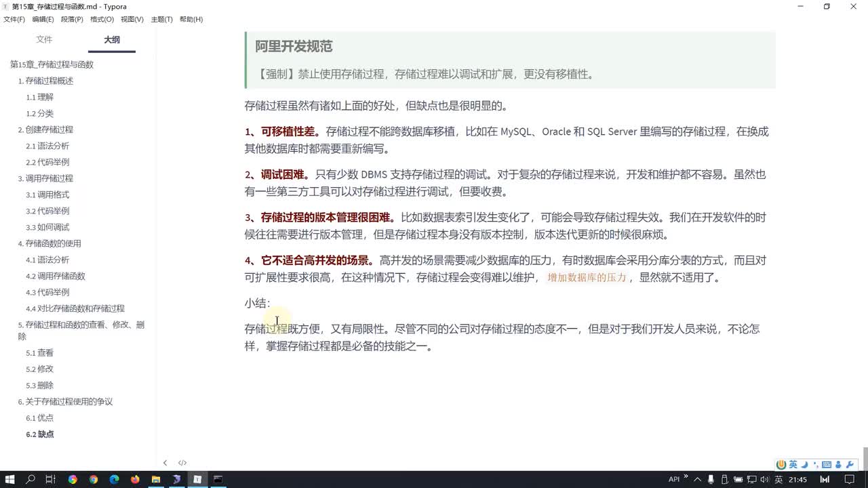Go to outline item 5.3 删除
Viewport: 868px width, 488px height.
[x=39, y=385]
